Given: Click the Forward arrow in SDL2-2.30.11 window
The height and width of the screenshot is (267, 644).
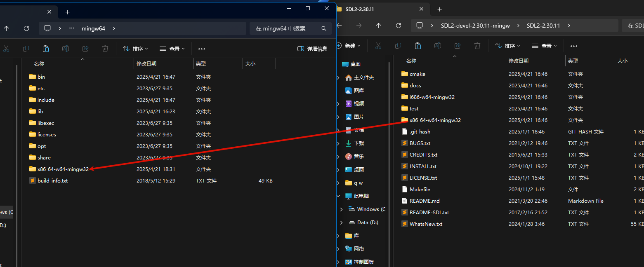Looking at the screenshot, I should pos(359,26).
